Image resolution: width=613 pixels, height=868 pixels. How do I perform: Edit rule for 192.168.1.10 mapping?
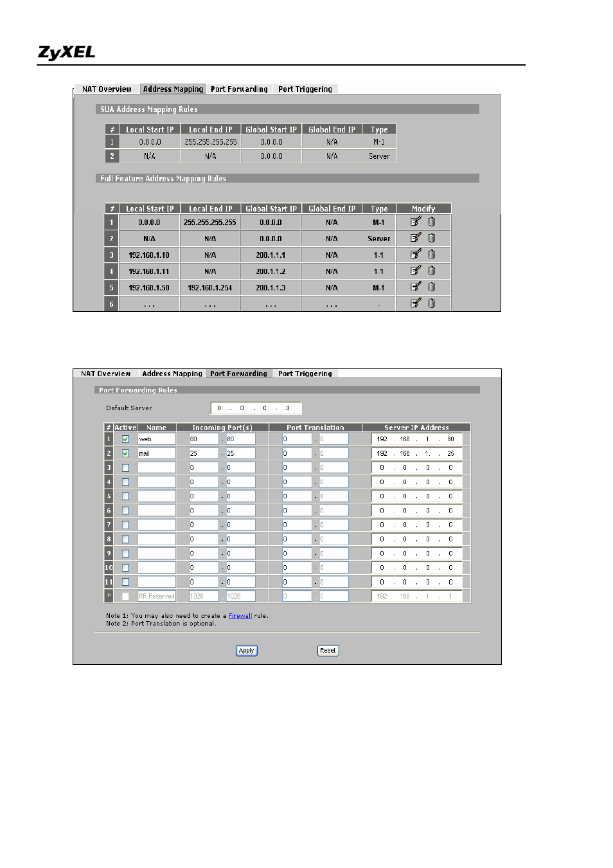[416, 255]
